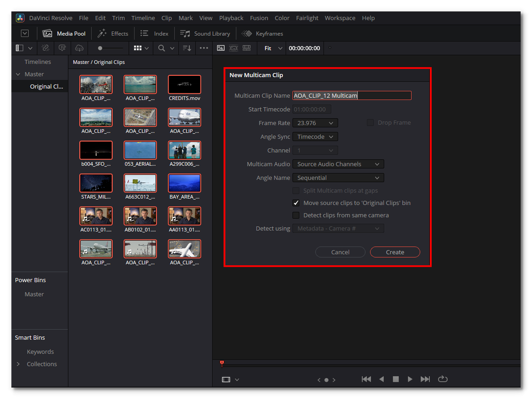The width and height of the screenshot is (532, 399).
Task: Enable Detect clips from same camera
Action: pos(296,215)
